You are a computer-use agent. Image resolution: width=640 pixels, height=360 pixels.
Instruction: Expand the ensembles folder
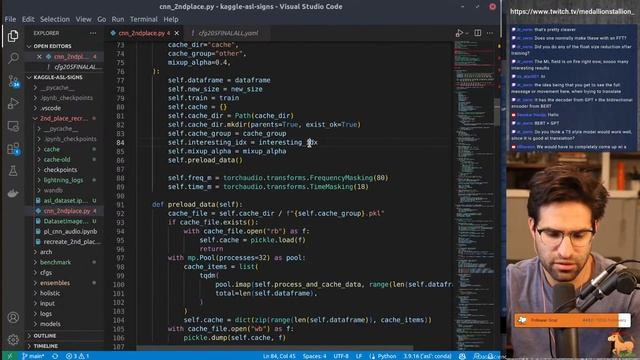55,283
